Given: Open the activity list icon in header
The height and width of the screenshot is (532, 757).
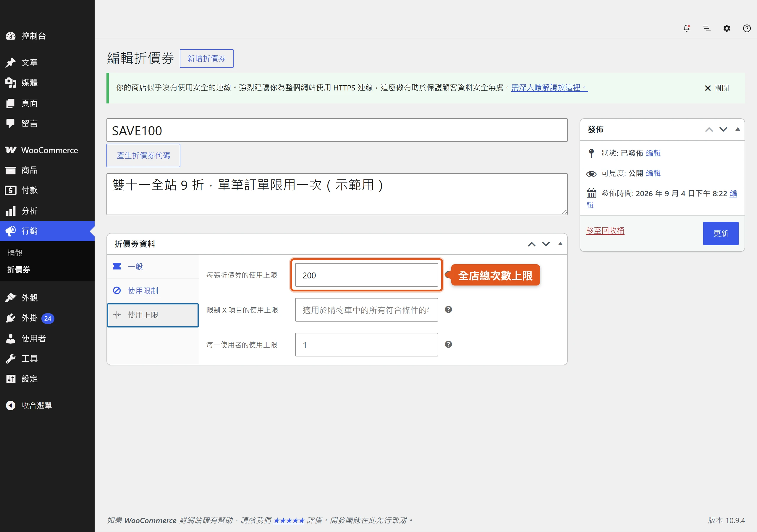Looking at the screenshot, I should click(x=706, y=28).
